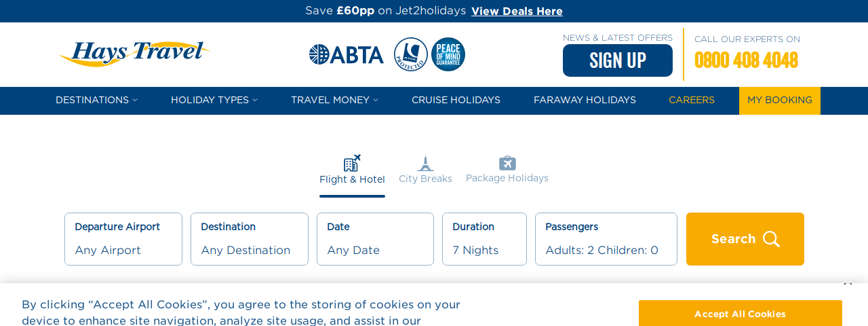Click the ATOL Protected badge
868x326 pixels.
[x=411, y=54]
